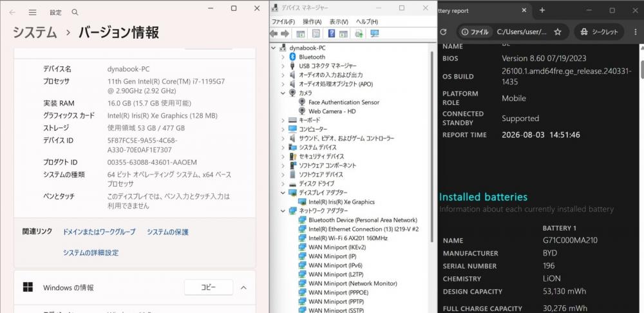The image size is (644, 313).
Task: Expand the キーボード category
Action: tap(283, 120)
